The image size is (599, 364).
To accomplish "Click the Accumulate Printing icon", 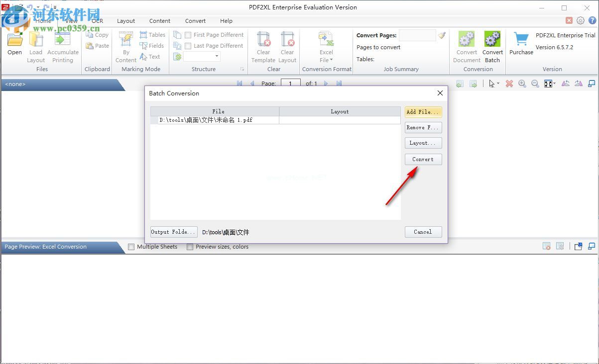I will click(63, 40).
